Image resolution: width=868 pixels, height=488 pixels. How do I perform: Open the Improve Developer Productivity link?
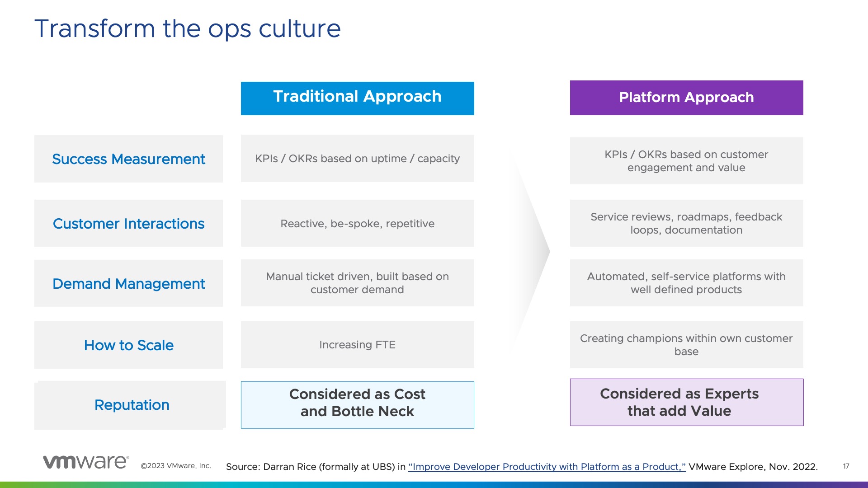[547, 467]
